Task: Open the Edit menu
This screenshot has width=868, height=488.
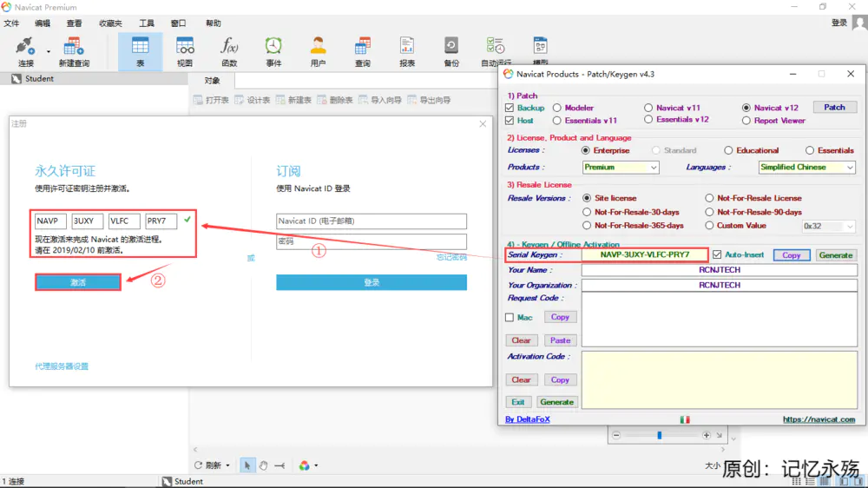Action: coord(42,23)
